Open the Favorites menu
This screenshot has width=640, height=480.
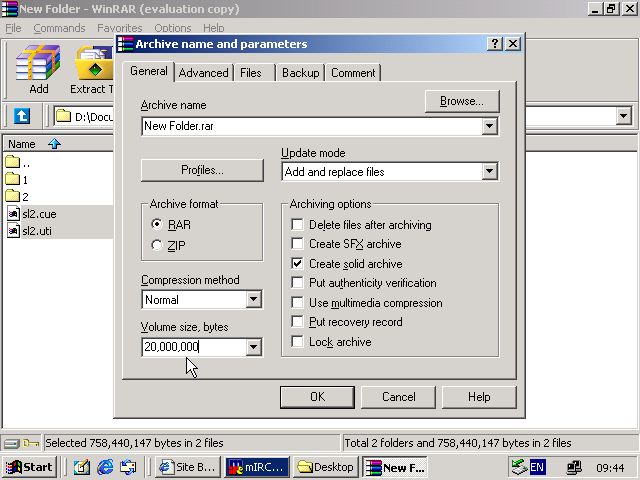click(120, 28)
